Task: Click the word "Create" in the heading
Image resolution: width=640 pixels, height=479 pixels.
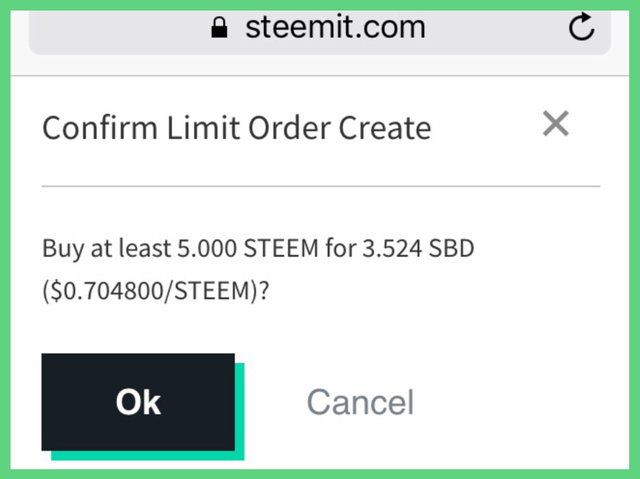Action: [x=385, y=128]
